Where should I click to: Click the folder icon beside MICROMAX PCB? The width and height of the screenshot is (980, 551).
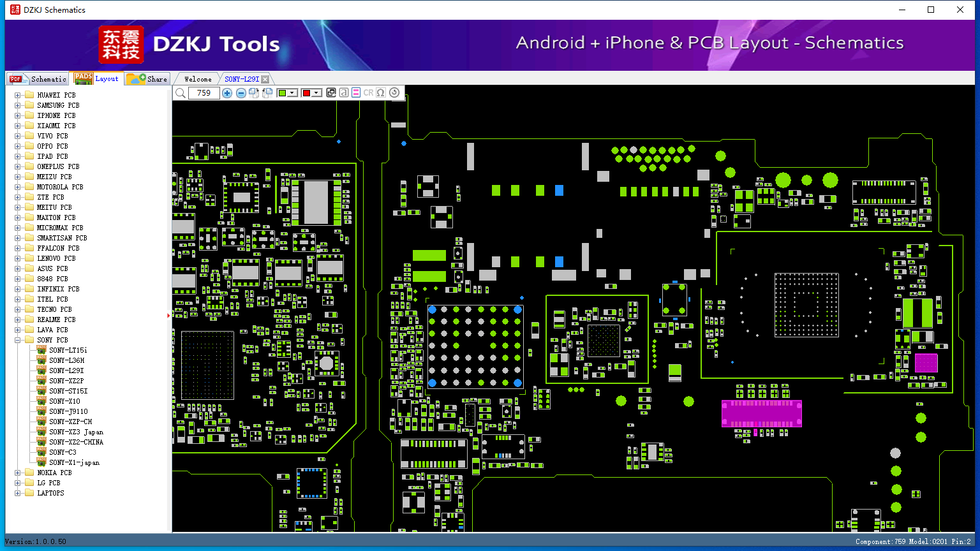click(29, 228)
